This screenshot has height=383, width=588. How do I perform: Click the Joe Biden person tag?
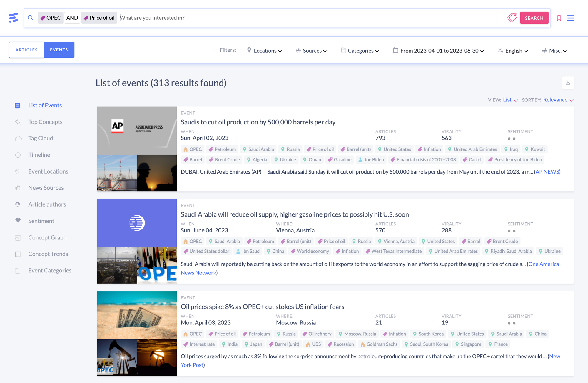pos(371,159)
